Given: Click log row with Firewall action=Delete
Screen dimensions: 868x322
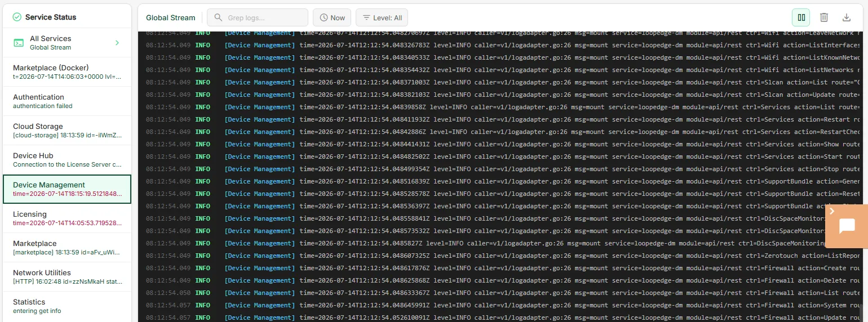Looking at the screenshot, I should point(499,280).
